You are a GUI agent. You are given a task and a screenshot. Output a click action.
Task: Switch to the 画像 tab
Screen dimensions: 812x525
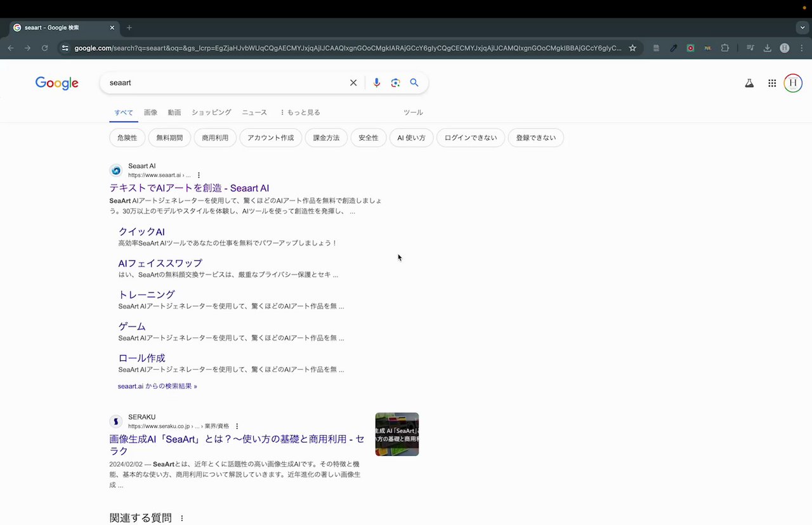tap(150, 112)
